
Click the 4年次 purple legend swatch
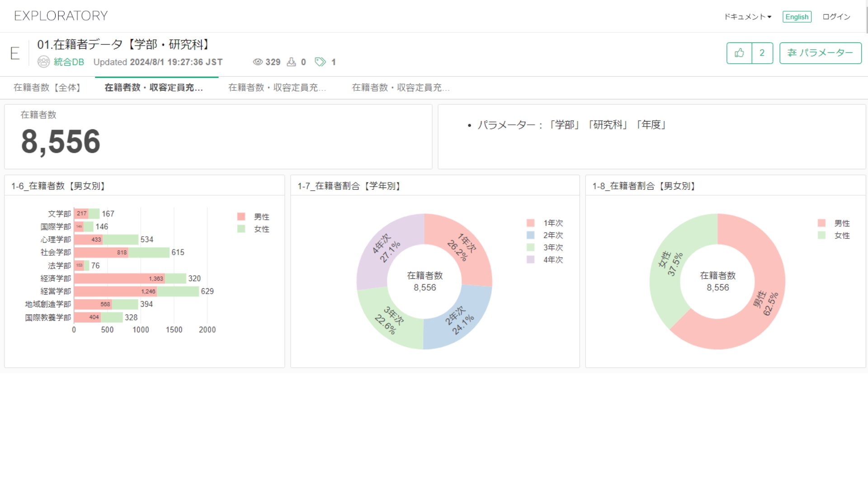coord(531,260)
